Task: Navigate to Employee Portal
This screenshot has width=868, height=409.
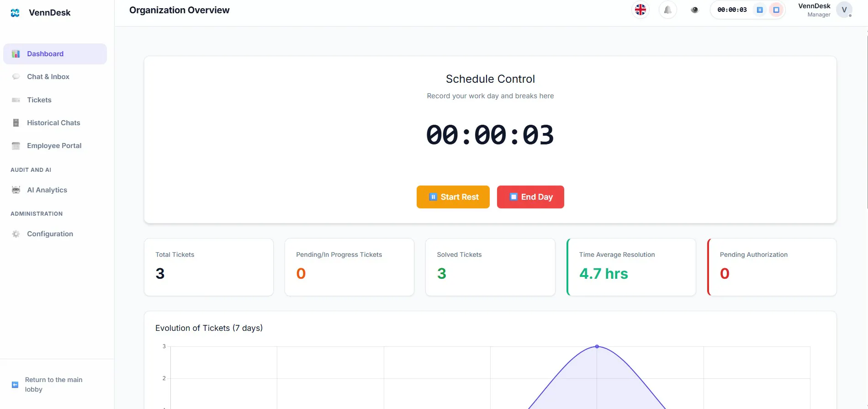Action: tap(55, 146)
